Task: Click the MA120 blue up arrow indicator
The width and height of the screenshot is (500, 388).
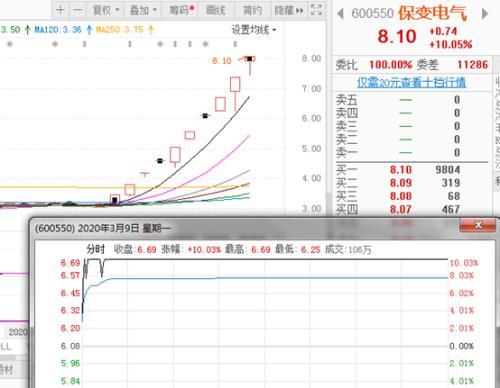Action: [89, 30]
